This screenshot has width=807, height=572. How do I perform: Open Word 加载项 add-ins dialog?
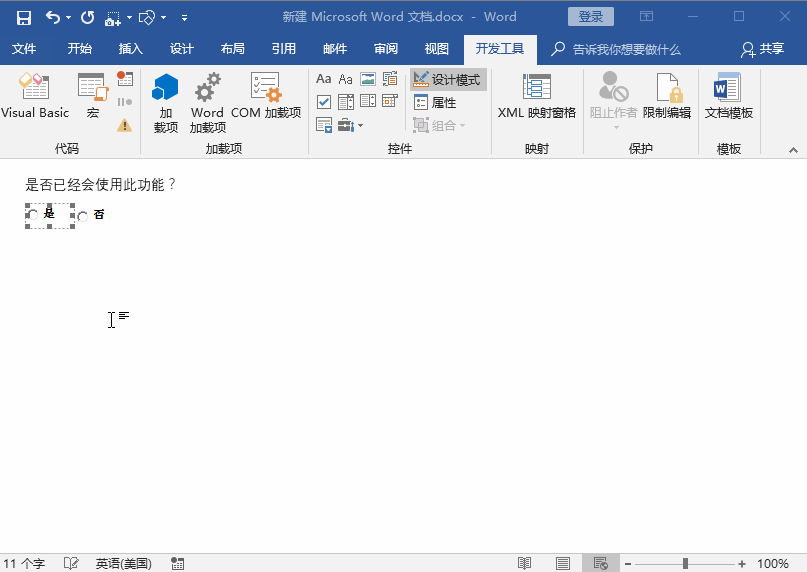207,103
